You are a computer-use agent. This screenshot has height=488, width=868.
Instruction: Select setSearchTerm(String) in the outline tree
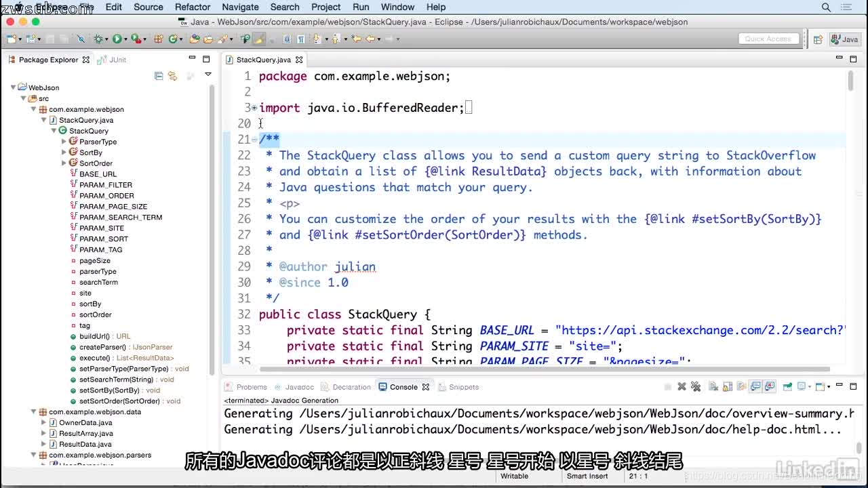point(126,380)
